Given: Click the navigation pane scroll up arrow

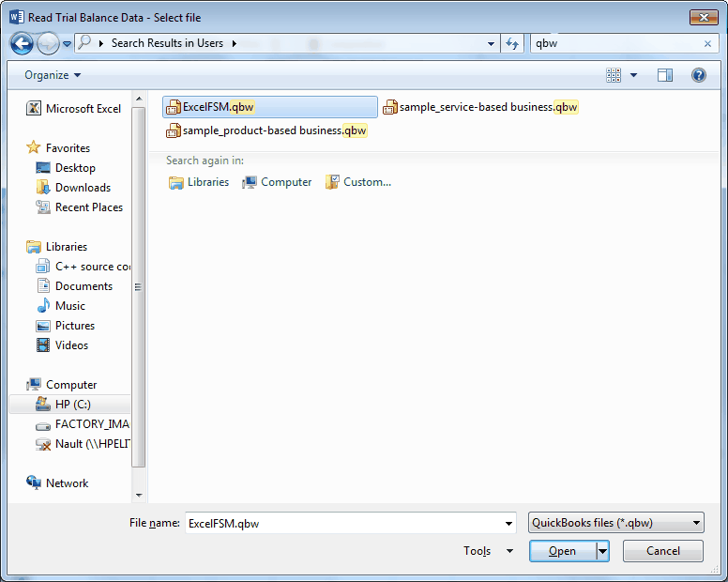Looking at the screenshot, I should click(139, 99).
